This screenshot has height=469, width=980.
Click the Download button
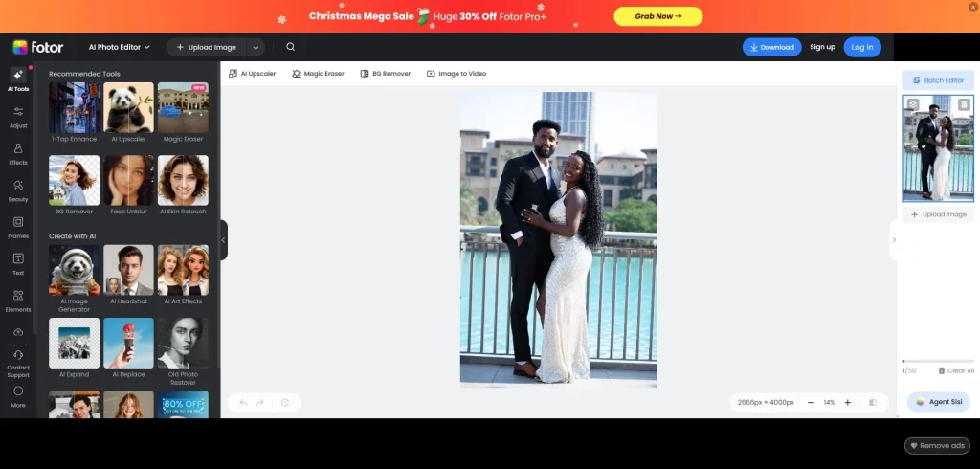(x=771, y=47)
